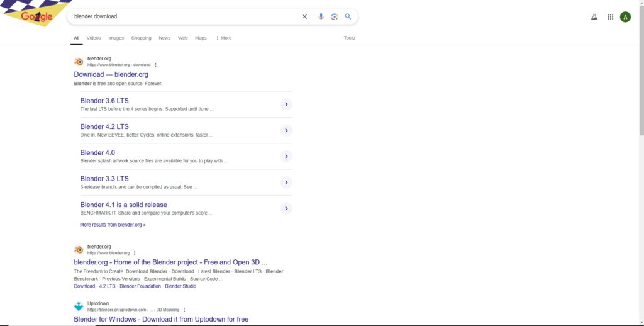Switch to the Maps tab

201,38
